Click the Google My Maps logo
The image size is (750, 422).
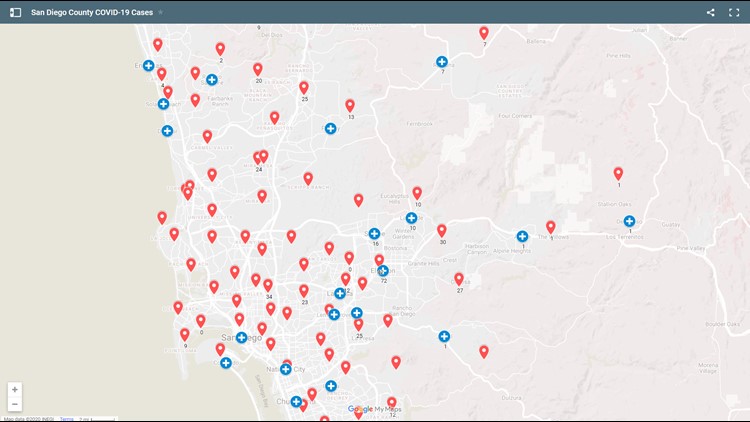pyautogui.click(x=374, y=409)
